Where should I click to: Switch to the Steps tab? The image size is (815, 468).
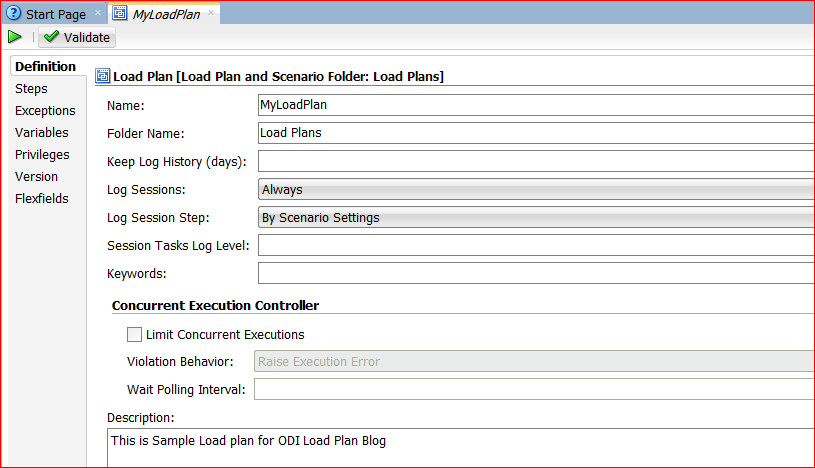pos(31,89)
